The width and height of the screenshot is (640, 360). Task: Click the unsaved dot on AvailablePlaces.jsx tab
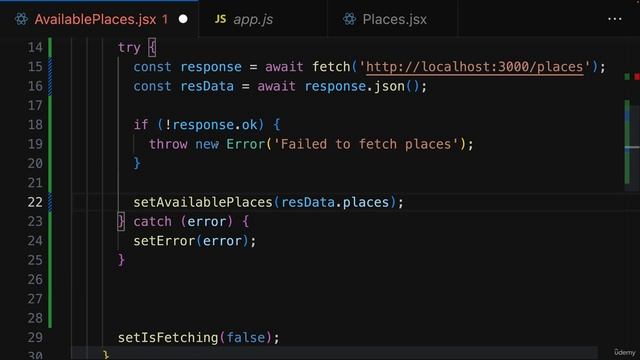coord(183,19)
